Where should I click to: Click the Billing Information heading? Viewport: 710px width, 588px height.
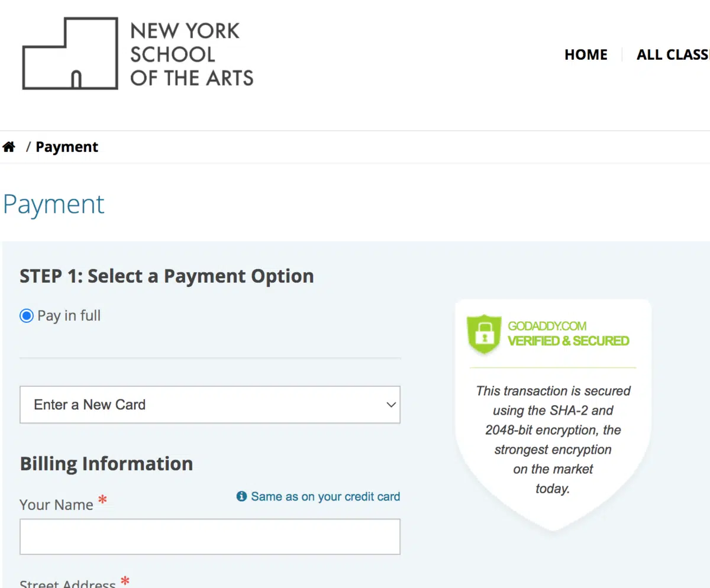(106, 463)
